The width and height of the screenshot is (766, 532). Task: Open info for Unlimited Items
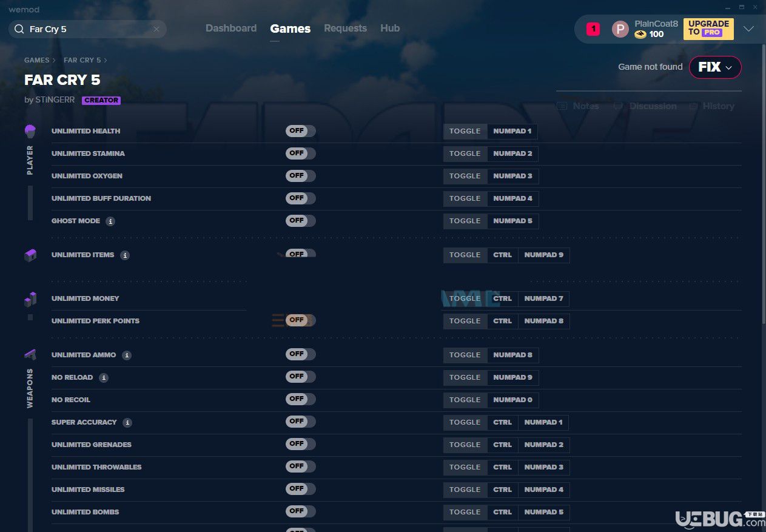tap(125, 255)
